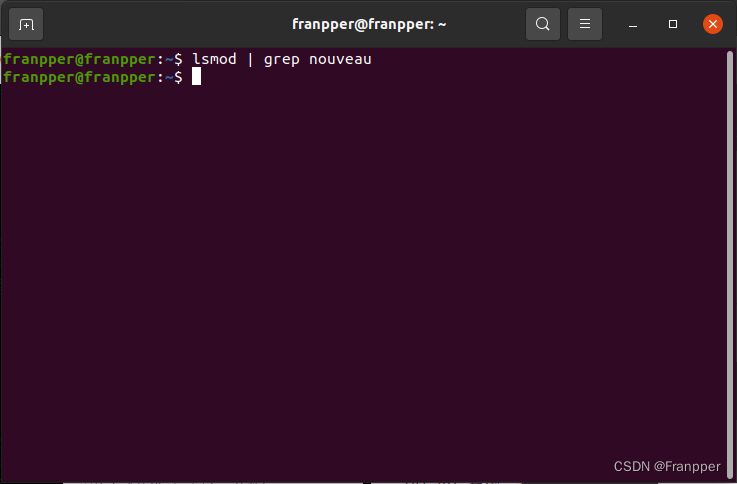Click the word grep in the command
The height and width of the screenshot is (484, 737).
(282, 60)
